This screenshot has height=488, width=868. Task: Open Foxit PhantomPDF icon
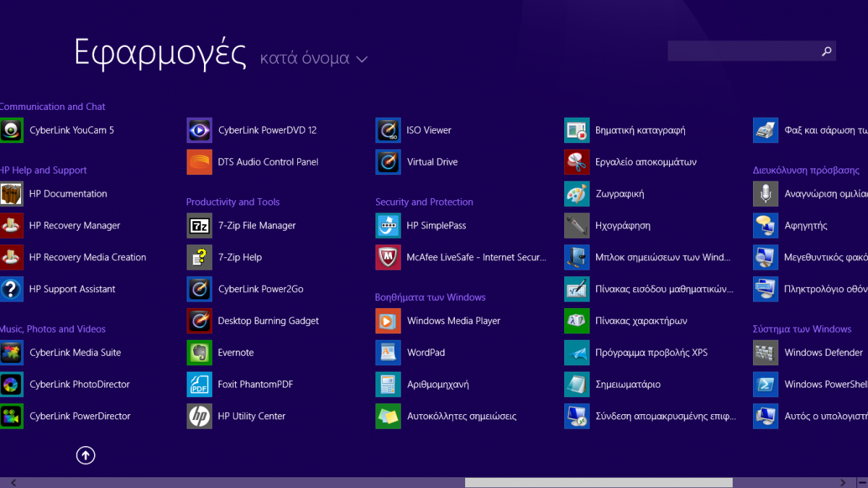[x=199, y=385]
